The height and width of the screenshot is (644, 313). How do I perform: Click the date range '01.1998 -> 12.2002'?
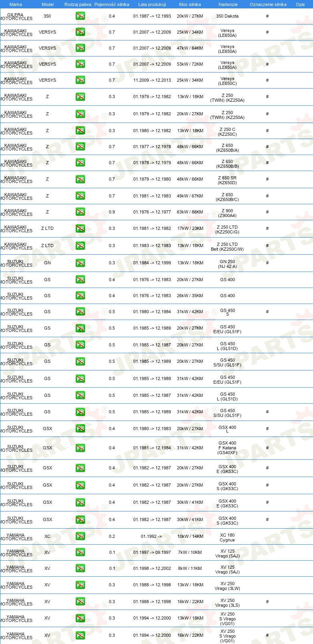(x=152, y=568)
